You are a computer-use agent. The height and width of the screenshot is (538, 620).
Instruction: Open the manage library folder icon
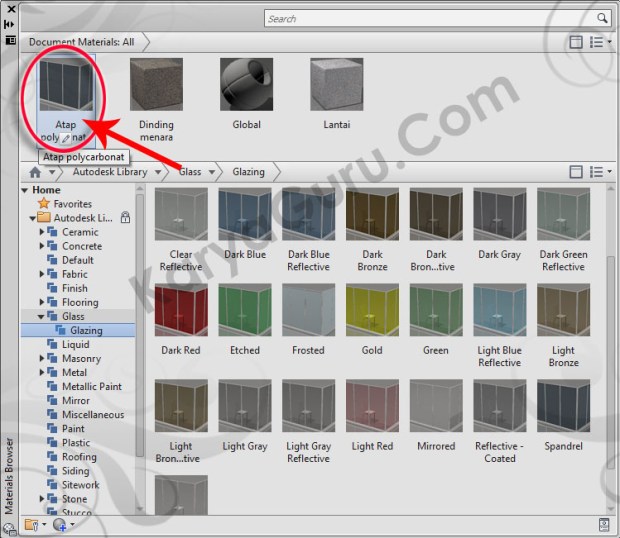pos(32,525)
